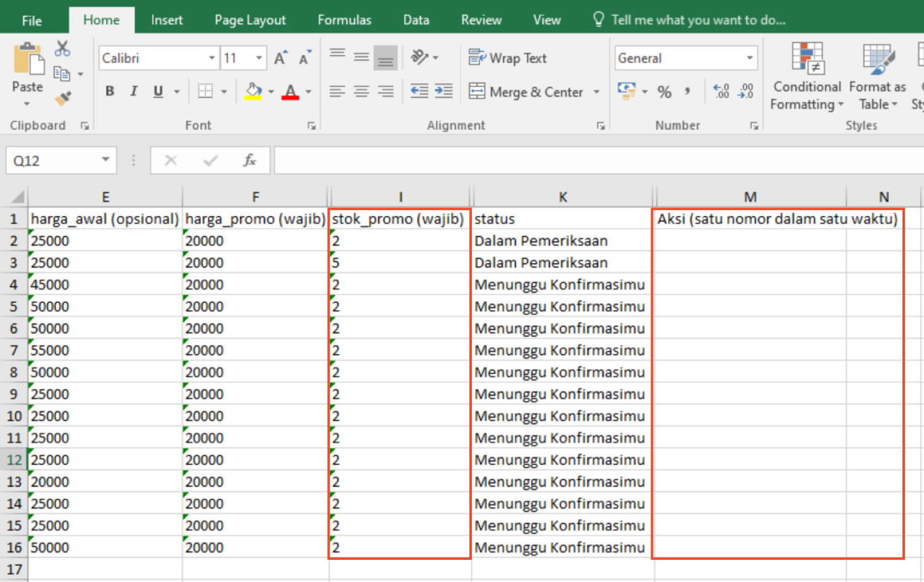Click the Increase Decimal icon
The width and height of the screenshot is (924, 582).
click(721, 92)
